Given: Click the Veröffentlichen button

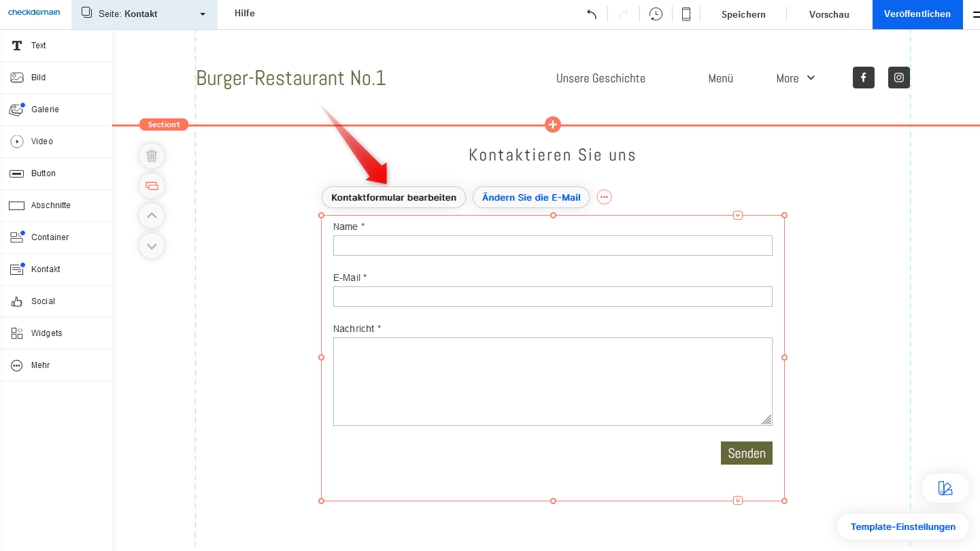Looking at the screenshot, I should [917, 14].
